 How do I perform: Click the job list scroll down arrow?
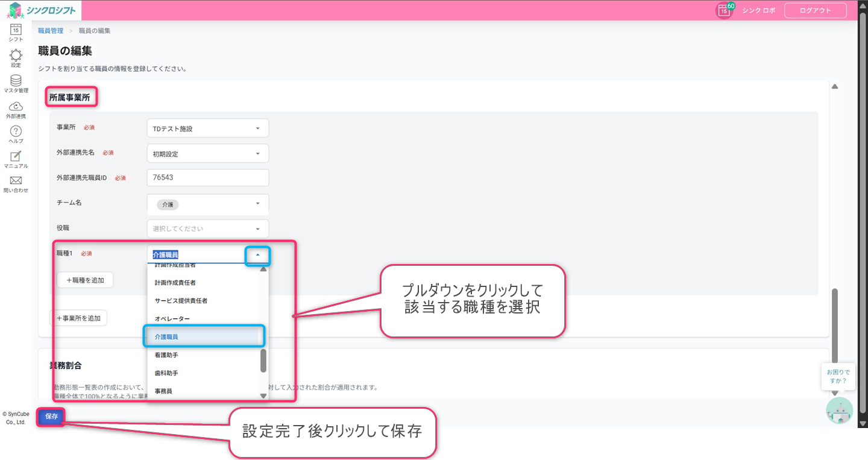[x=263, y=395]
